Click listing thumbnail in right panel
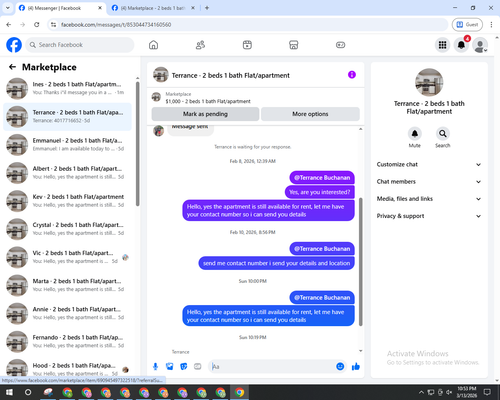 [429, 82]
